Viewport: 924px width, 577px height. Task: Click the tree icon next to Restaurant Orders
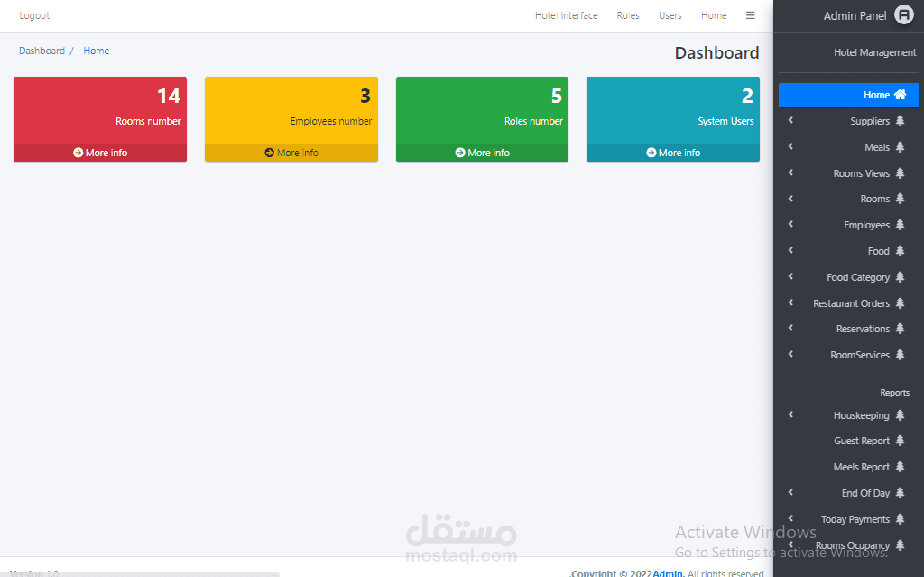click(900, 303)
